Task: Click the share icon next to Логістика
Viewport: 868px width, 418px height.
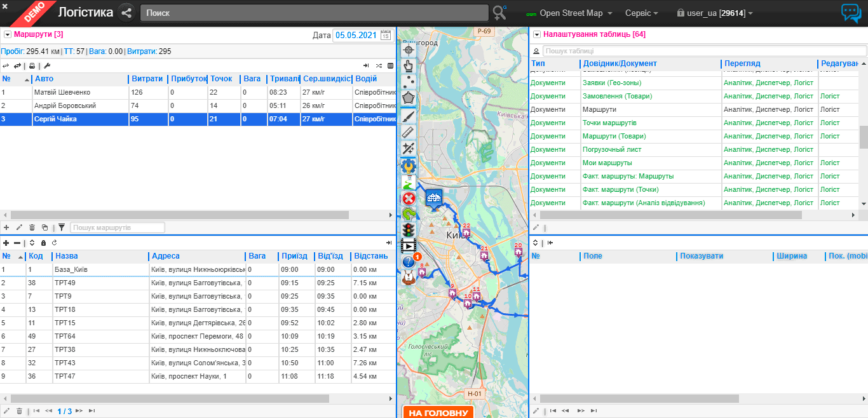Action: 126,13
